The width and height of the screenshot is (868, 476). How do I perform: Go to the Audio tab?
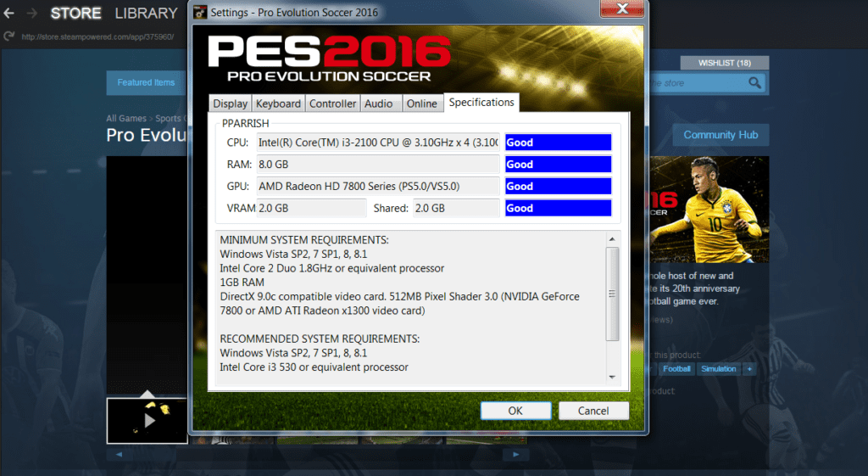click(378, 104)
